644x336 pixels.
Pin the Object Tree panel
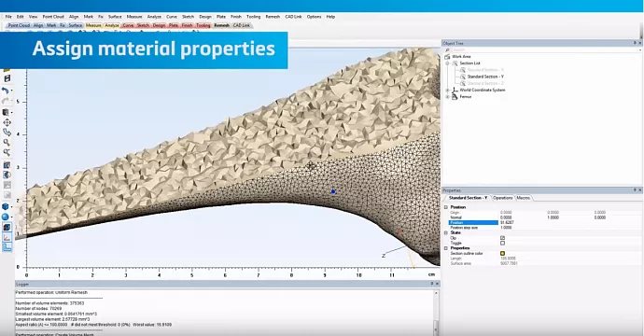click(x=635, y=43)
